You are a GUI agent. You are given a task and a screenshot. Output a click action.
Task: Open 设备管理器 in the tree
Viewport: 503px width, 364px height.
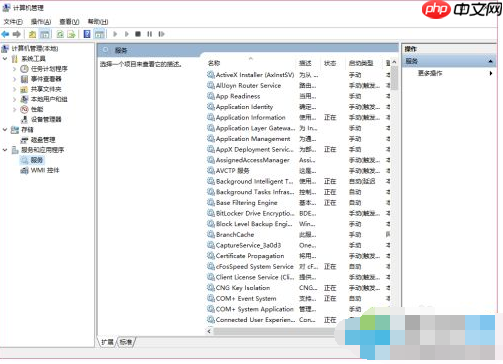tap(46, 119)
